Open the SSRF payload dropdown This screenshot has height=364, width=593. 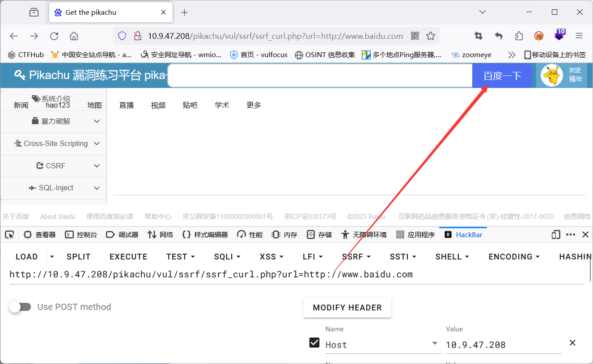tap(356, 256)
